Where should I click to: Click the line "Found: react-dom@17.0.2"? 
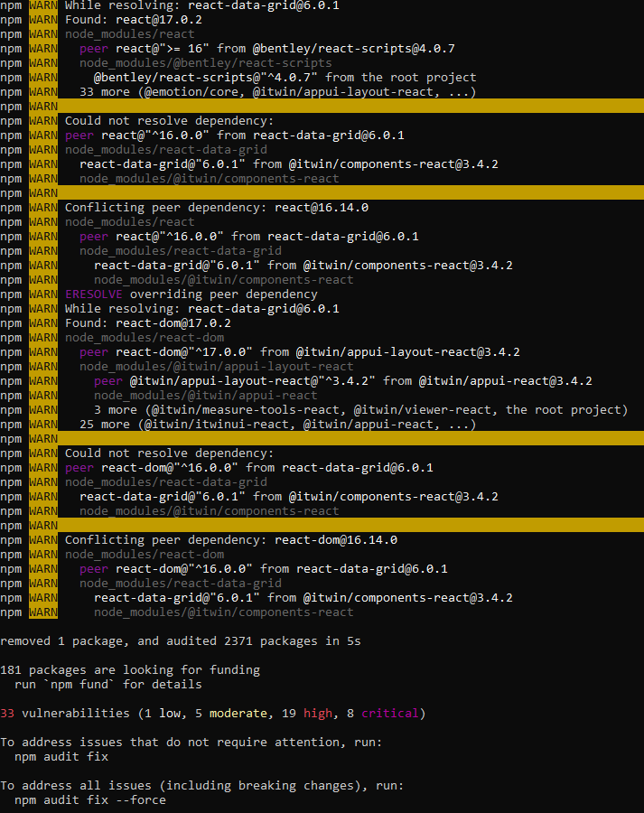(148, 323)
